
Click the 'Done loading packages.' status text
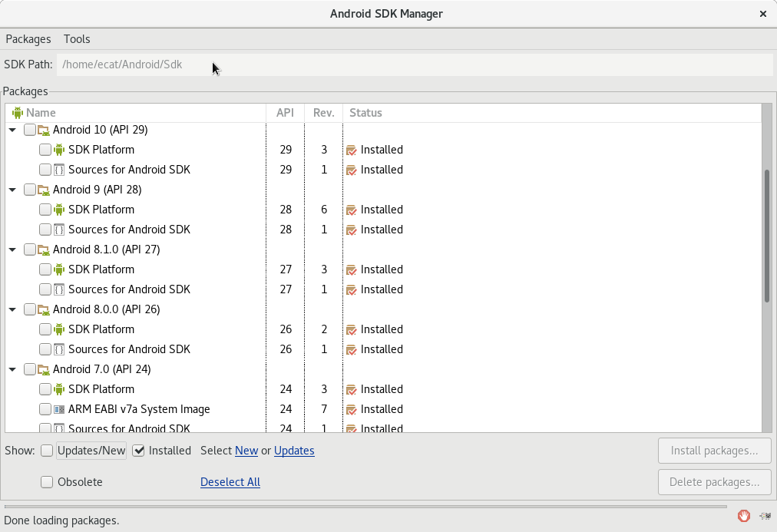tap(62, 520)
